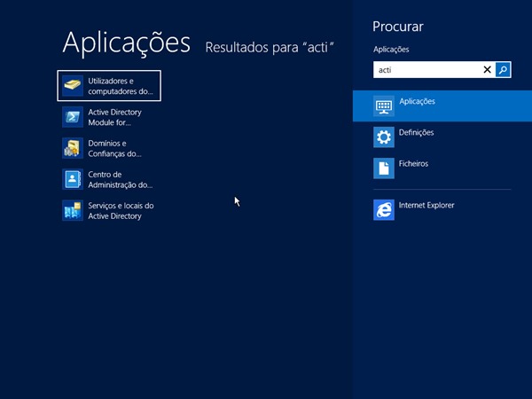532x399 pixels.
Task: Click "Domínios e Confianças do..." text
Action: pos(114,149)
